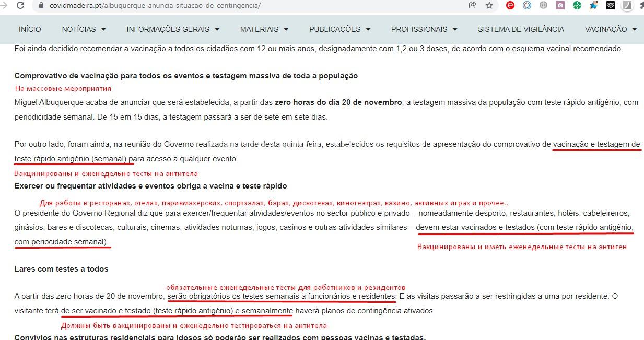
Task: Click the line starting "Foi ainda decidido recomendar"
Action: pyautogui.click(x=319, y=49)
